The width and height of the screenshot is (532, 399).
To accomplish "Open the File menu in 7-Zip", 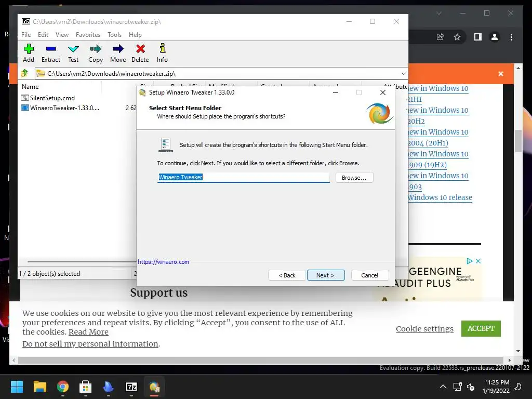I will tap(26, 35).
